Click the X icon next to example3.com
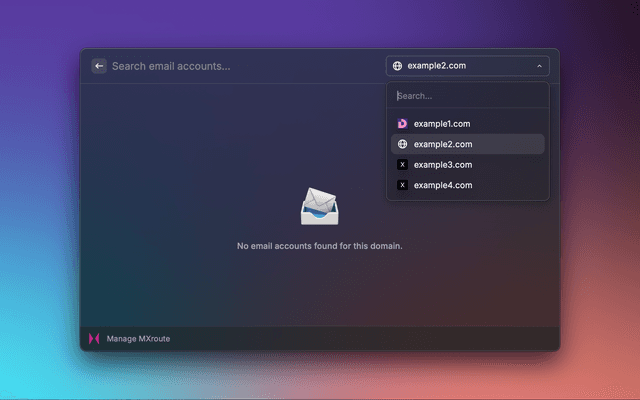The height and width of the screenshot is (400, 640). point(402,165)
